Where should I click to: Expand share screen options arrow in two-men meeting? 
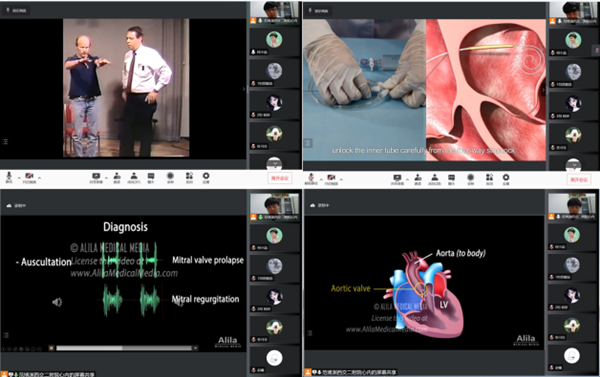click(106, 178)
